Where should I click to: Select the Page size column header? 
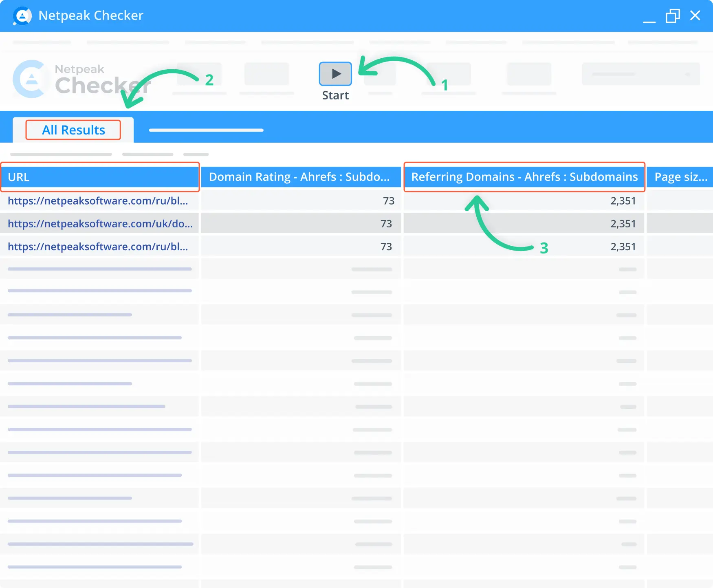[680, 177]
